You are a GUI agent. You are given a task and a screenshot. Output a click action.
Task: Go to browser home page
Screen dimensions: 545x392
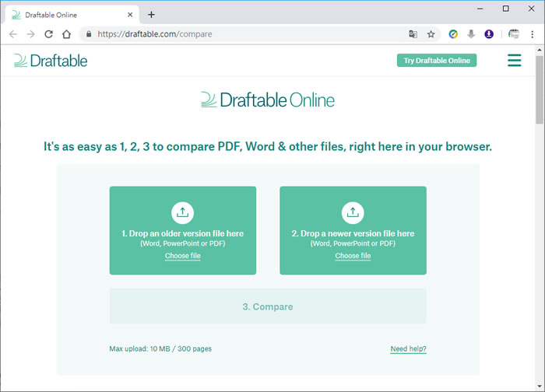[67, 34]
